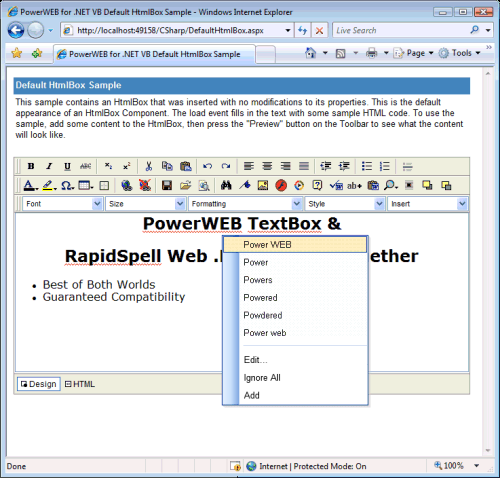
Task: Open the IE Page menu
Action: coord(413,53)
